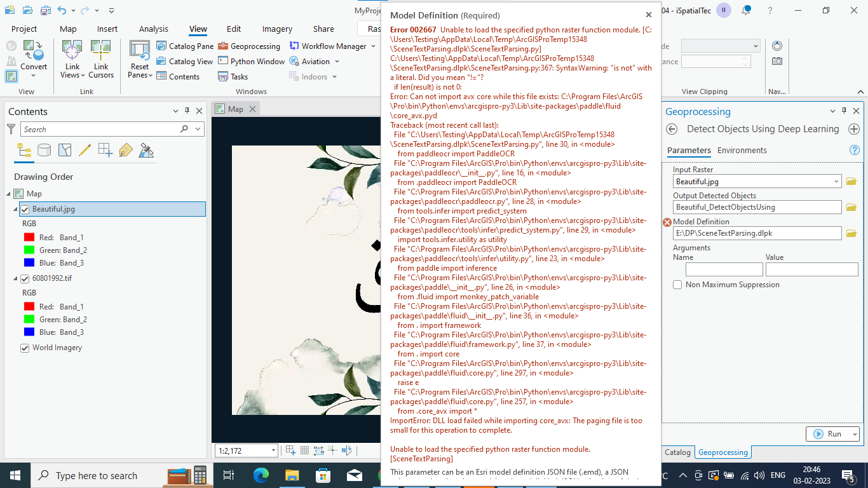
Task: Open the Aviation dropdown
Action: [337, 62]
